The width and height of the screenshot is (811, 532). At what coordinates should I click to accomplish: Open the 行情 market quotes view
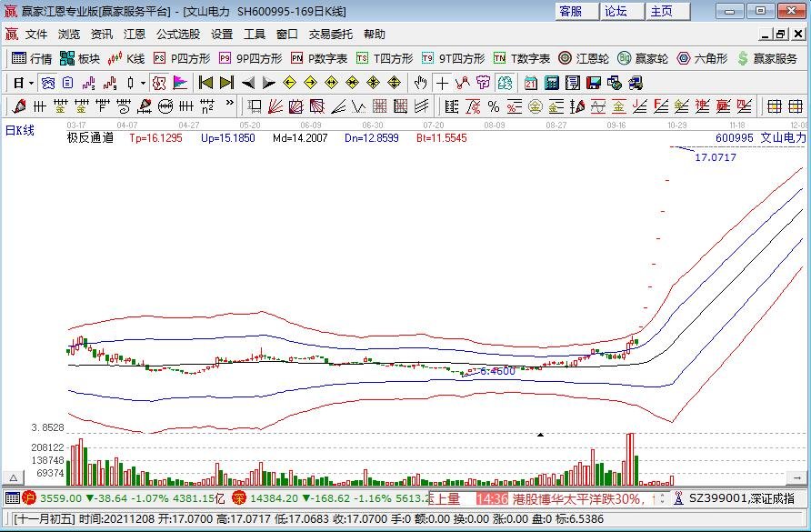tap(32, 58)
